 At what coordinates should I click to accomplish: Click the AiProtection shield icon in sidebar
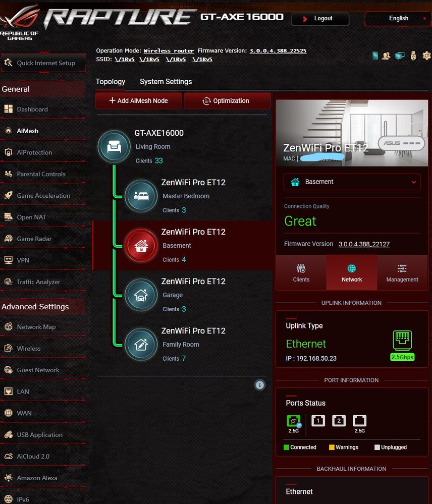tap(9, 152)
